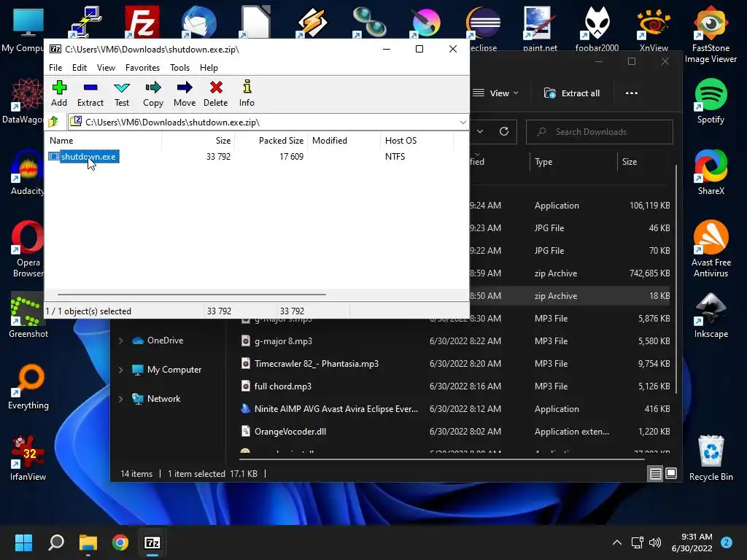This screenshot has width=747, height=560.
Task: Open the Help menu in 7-Zip
Action: point(209,68)
